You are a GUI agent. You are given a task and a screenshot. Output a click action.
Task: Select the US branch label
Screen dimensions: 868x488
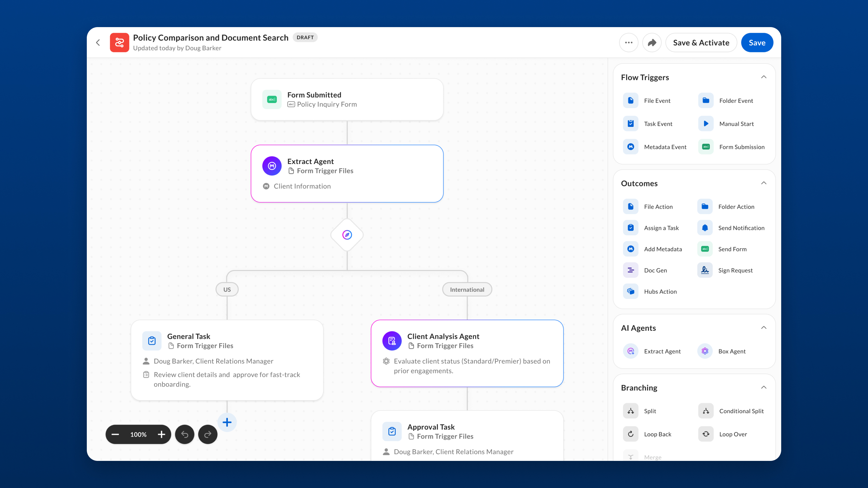tap(227, 289)
